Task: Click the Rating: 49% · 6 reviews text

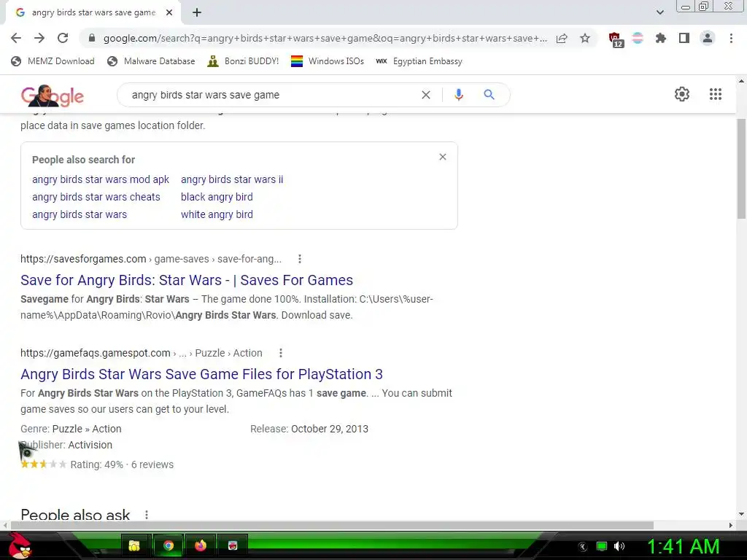Action: point(122,464)
